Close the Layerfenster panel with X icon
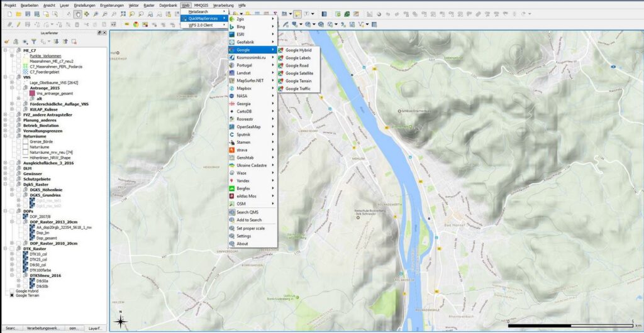Viewport: 644px width, 333px height. pos(104,33)
